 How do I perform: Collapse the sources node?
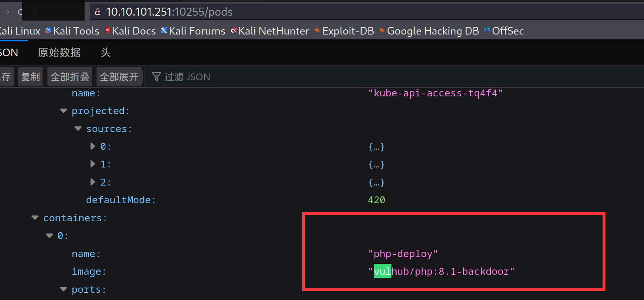[78, 129]
